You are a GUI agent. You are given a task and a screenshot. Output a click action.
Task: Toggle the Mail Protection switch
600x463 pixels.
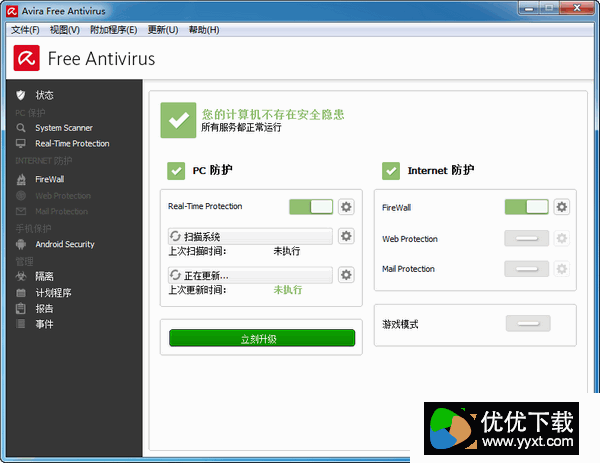(527, 269)
